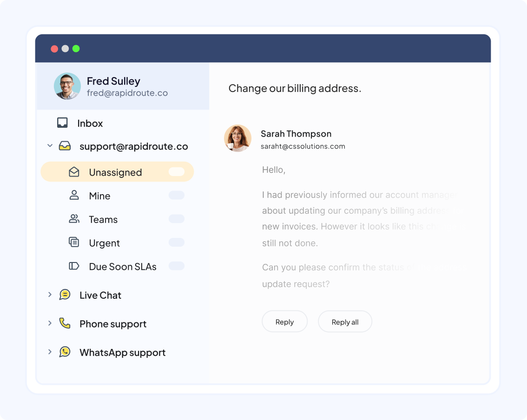Toggle the badge beside Urgent

click(176, 242)
